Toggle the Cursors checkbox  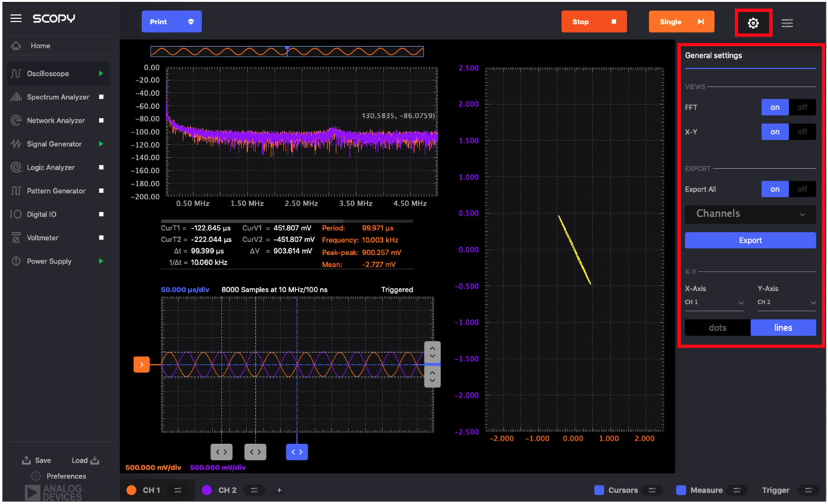point(599,490)
